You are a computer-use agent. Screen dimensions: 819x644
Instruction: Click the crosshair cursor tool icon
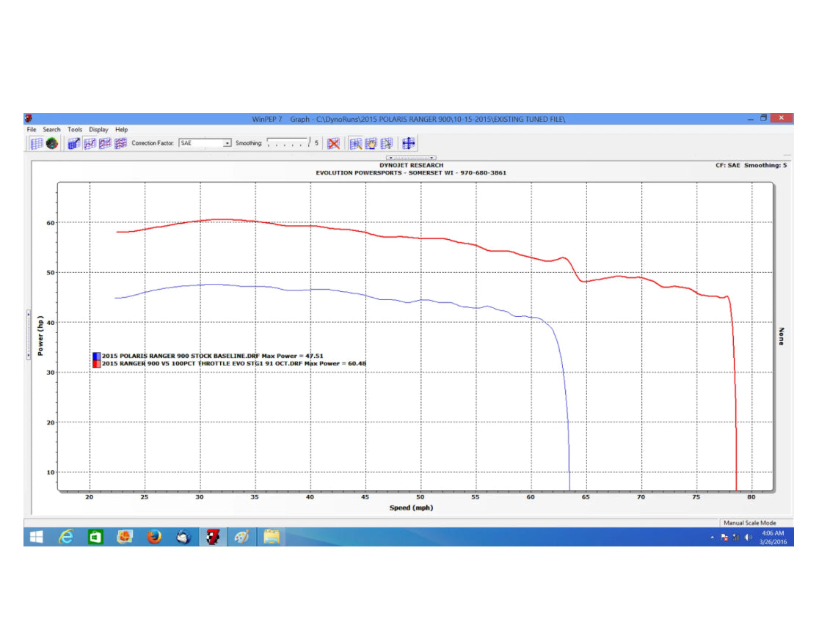409,144
